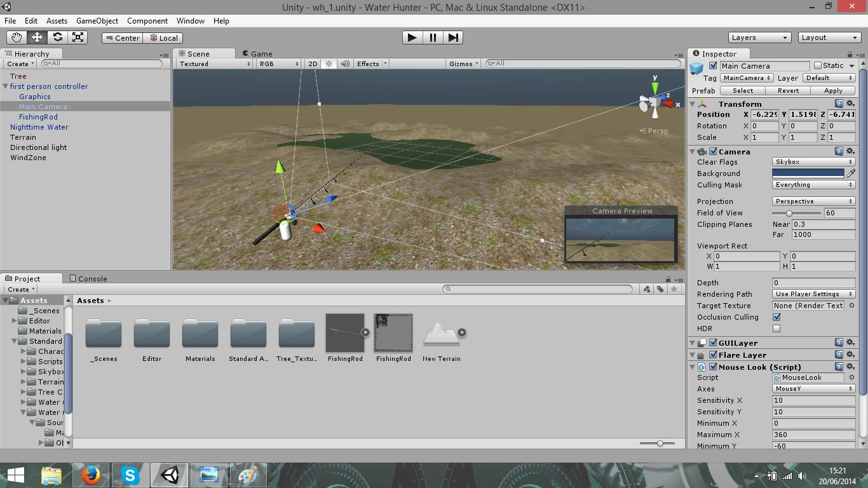Open the Layout dropdown
Viewport: 868px width, 488px height.
pyautogui.click(x=829, y=37)
